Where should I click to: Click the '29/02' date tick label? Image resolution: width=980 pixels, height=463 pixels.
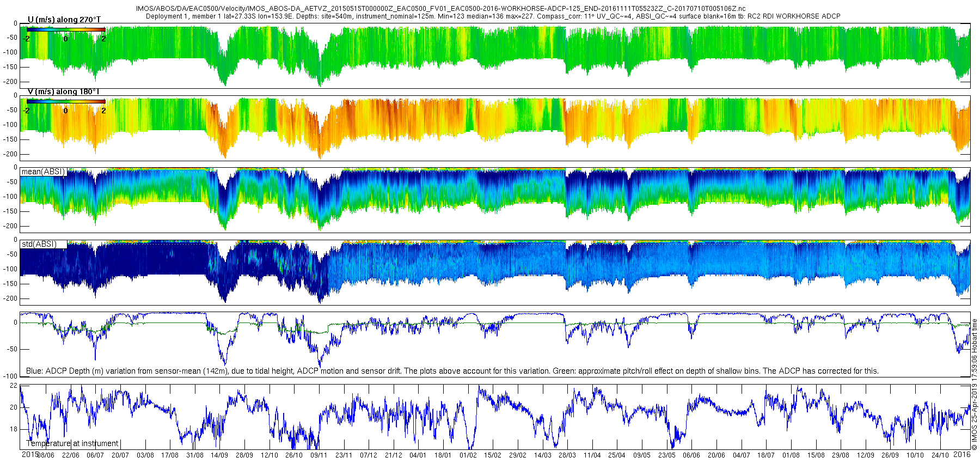click(x=518, y=455)
